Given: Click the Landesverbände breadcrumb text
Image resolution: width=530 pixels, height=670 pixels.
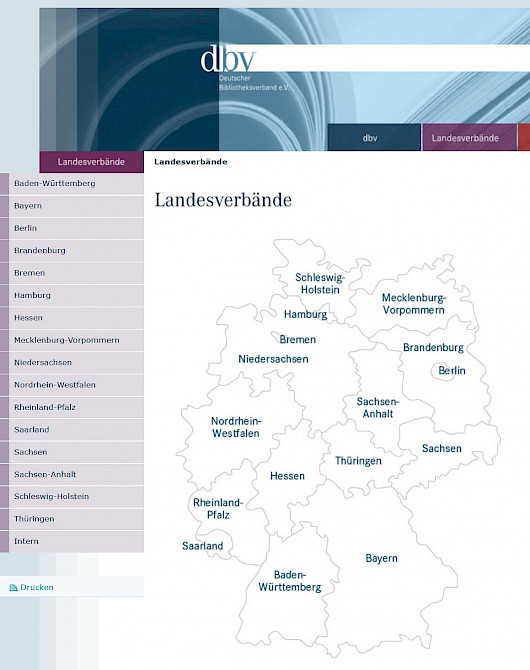Looking at the screenshot, I should [191, 162].
